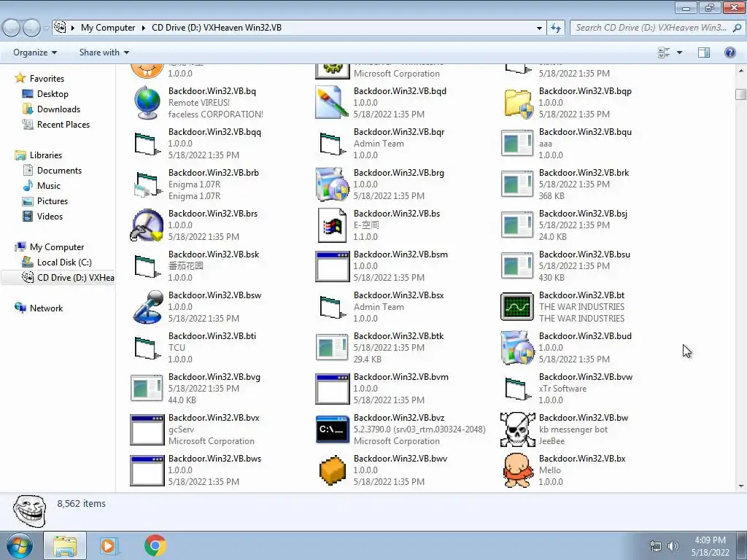
Task: Click the Windows flag document icon of Backdoor.Win32.VB.bs
Action: [332, 225]
